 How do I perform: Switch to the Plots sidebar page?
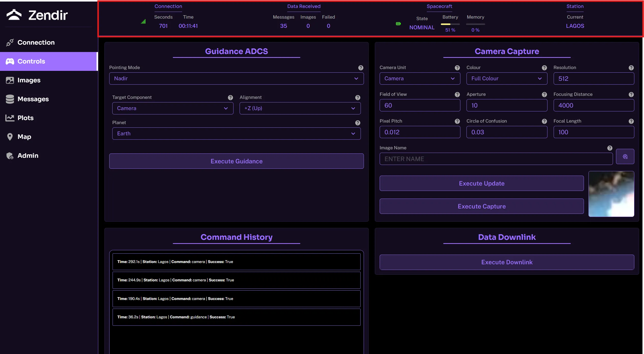[x=25, y=118]
